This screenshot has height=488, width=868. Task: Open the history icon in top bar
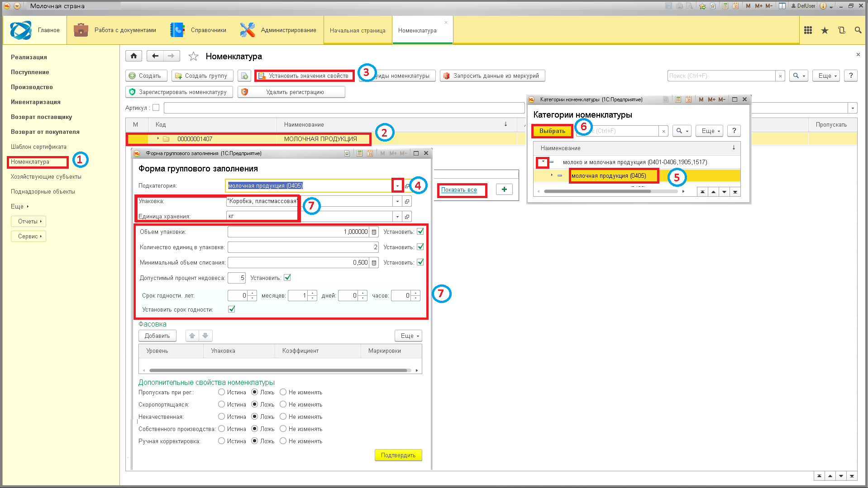click(x=841, y=30)
